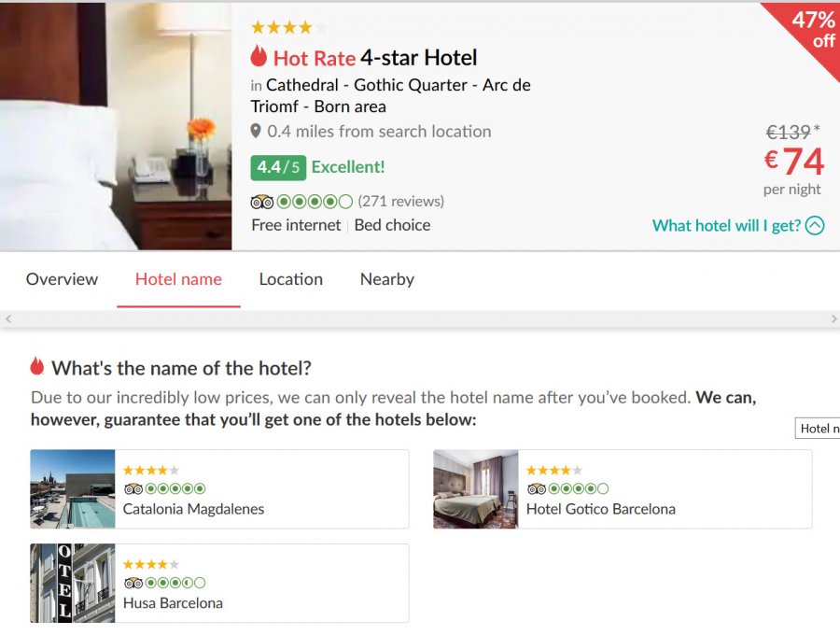Collapse the 'What hotel will I get?' chevron
840x635 pixels.
[815, 225]
